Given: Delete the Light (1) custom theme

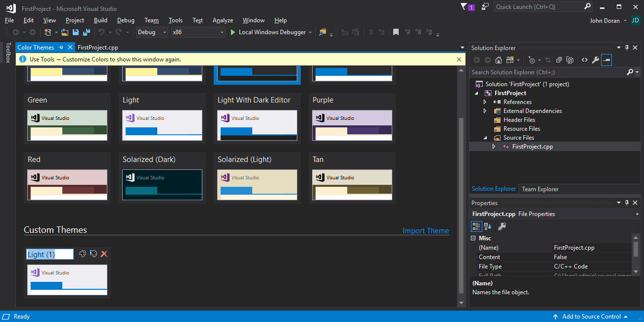Looking at the screenshot, I should (104, 254).
